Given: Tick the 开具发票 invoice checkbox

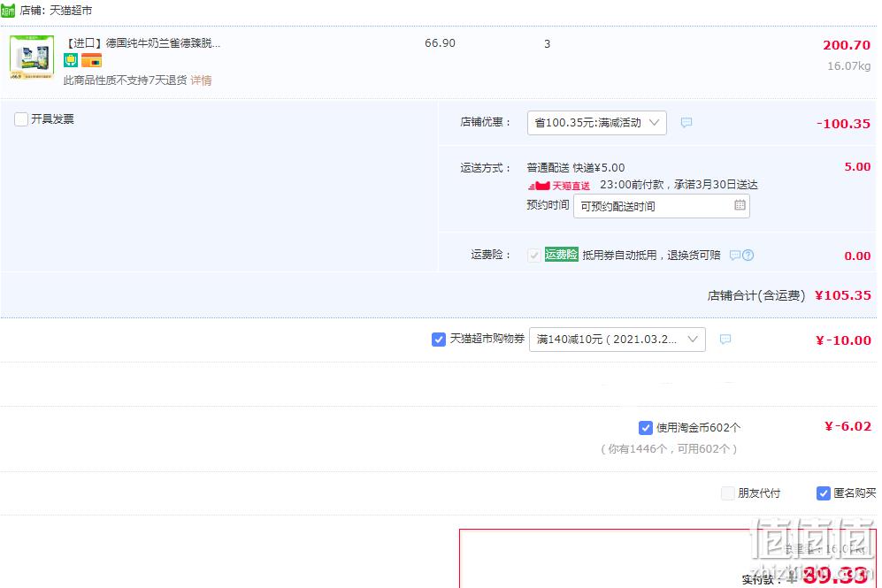Looking at the screenshot, I should (x=21, y=119).
